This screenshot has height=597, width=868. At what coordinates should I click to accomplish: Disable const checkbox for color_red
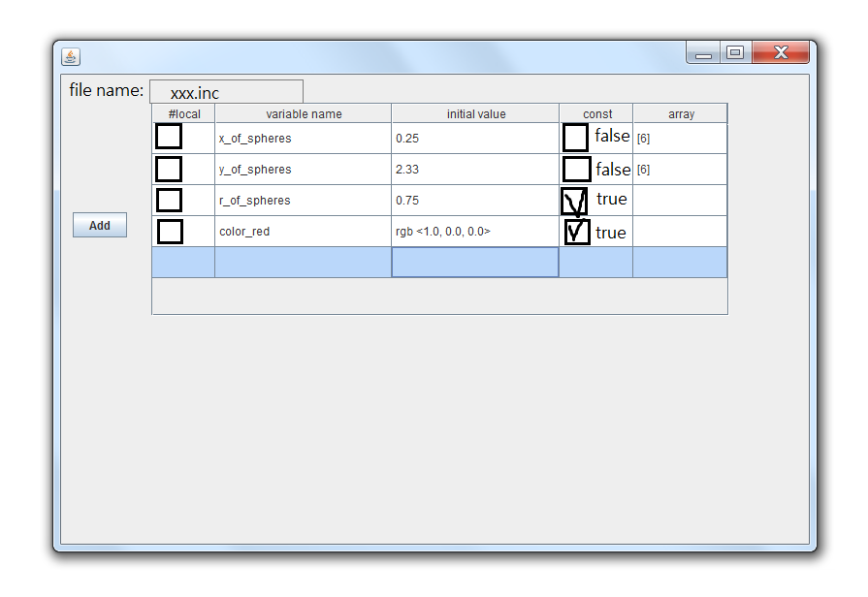click(577, 232)
